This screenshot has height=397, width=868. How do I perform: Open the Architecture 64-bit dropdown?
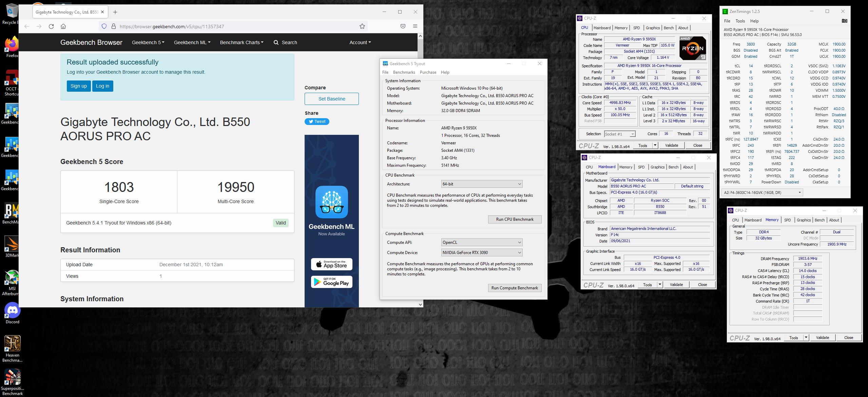point(482,184)
